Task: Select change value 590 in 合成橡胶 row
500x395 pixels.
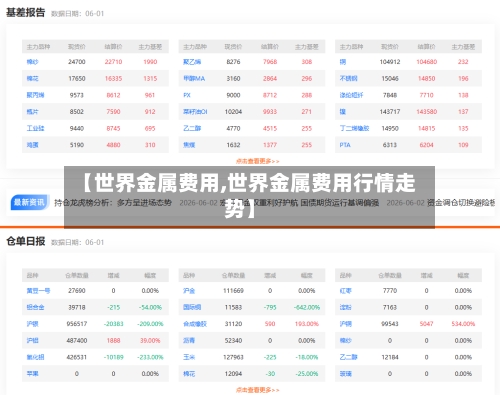Action: click(x=270, y=324)
